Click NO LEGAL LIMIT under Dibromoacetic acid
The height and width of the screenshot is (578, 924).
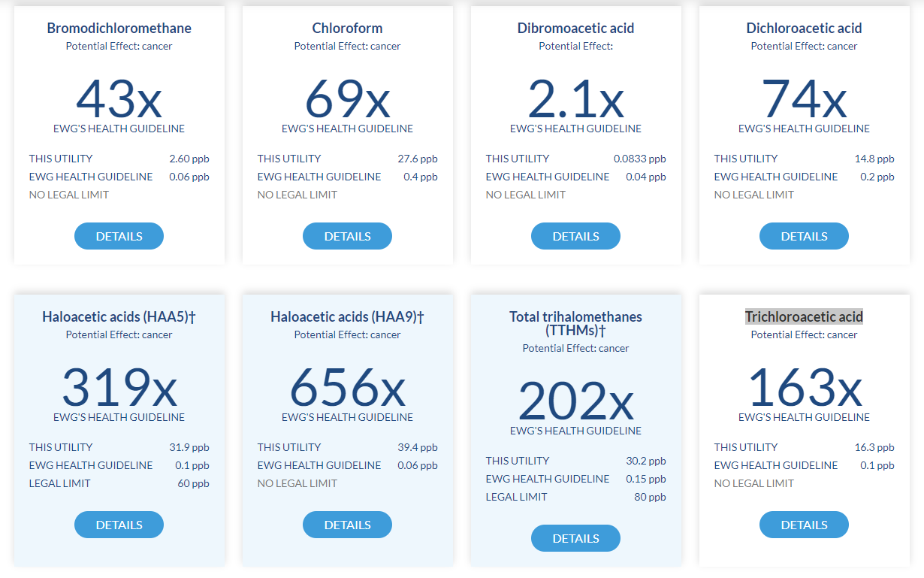(x=526, y=195)
